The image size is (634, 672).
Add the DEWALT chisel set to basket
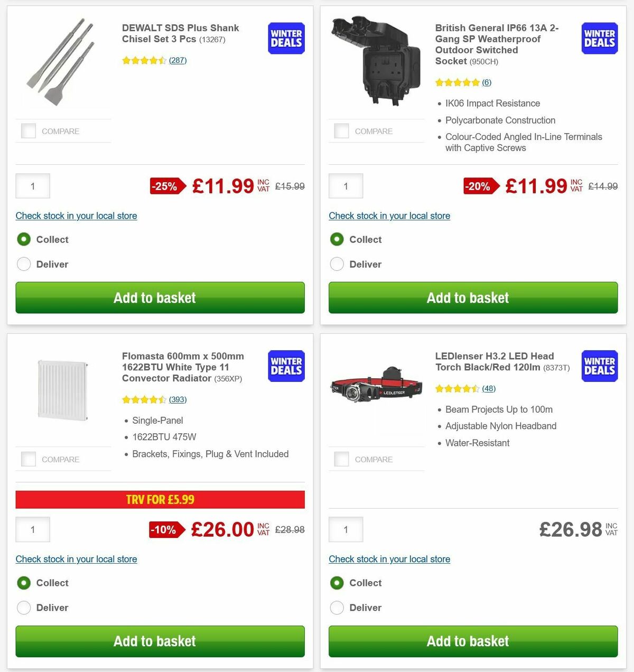click(154, 297)
